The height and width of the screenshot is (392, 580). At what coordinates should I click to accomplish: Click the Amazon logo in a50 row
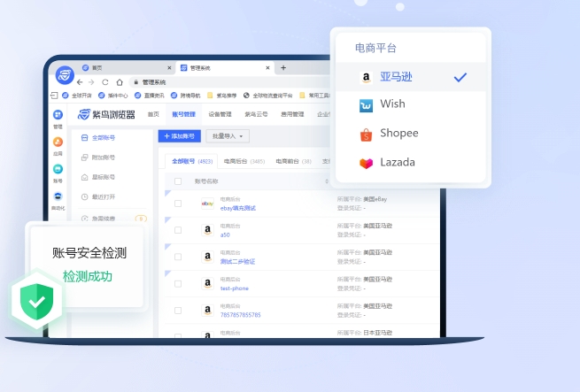click(x=207, y=230)
